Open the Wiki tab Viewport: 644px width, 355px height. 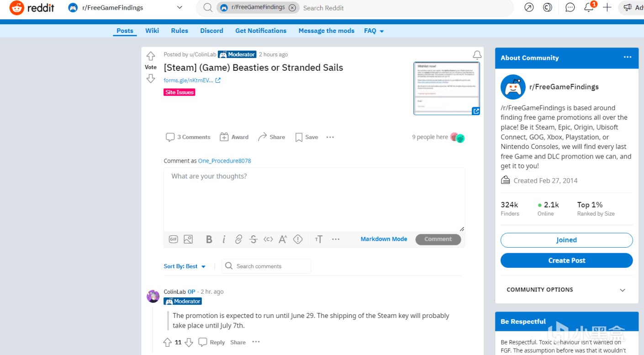tap(152, 31)
